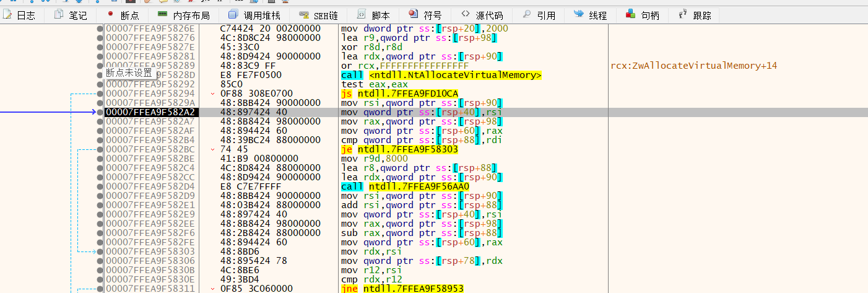Click the Handles tab icon
This screenshot has width=868, height=293.
[x=630, y=15]
